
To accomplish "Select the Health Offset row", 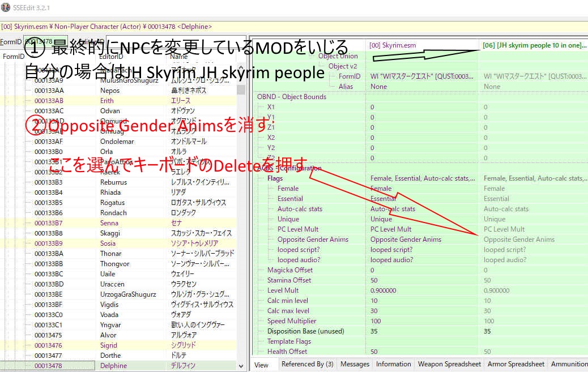I will [287, 352].
